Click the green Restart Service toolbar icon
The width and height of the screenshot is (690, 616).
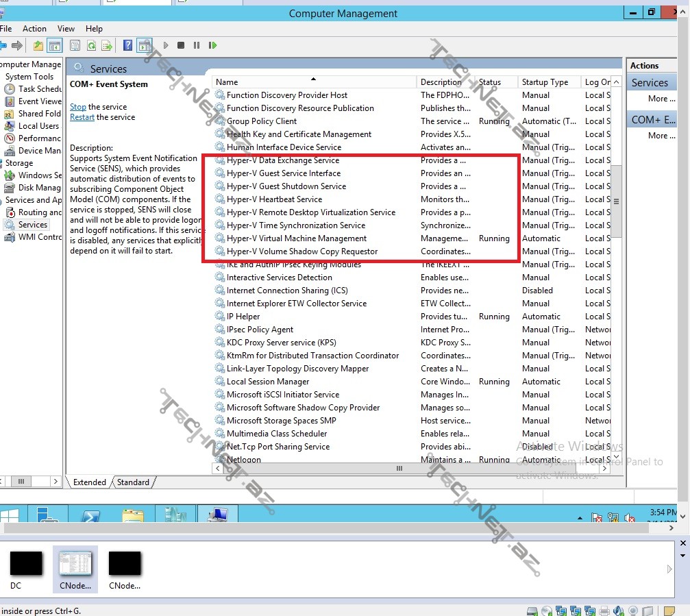(x=212, y=46)
